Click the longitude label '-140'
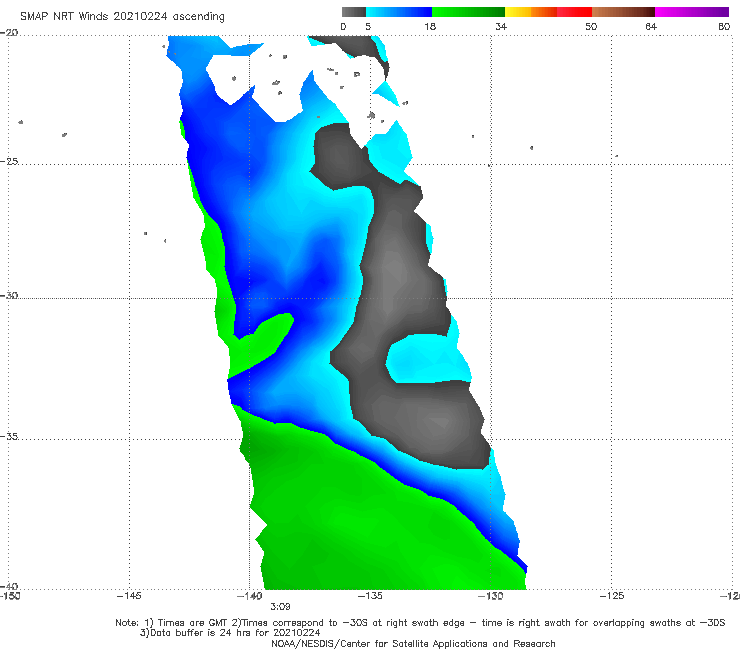Screen dimensions: 740x650 pos(249,596)
